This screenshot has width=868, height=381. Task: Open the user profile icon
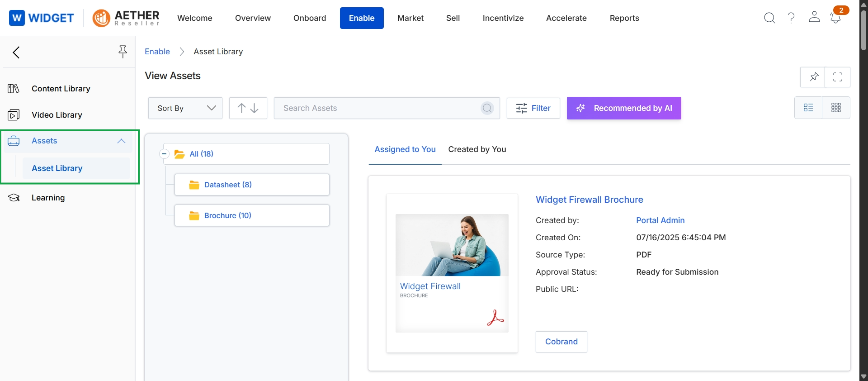[x=814, y=17]
